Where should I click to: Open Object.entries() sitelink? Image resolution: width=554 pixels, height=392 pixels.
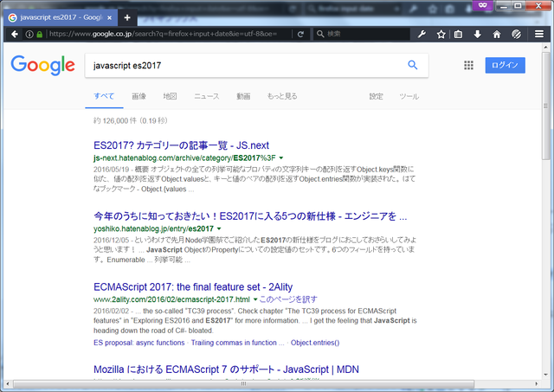click(315, 343)
